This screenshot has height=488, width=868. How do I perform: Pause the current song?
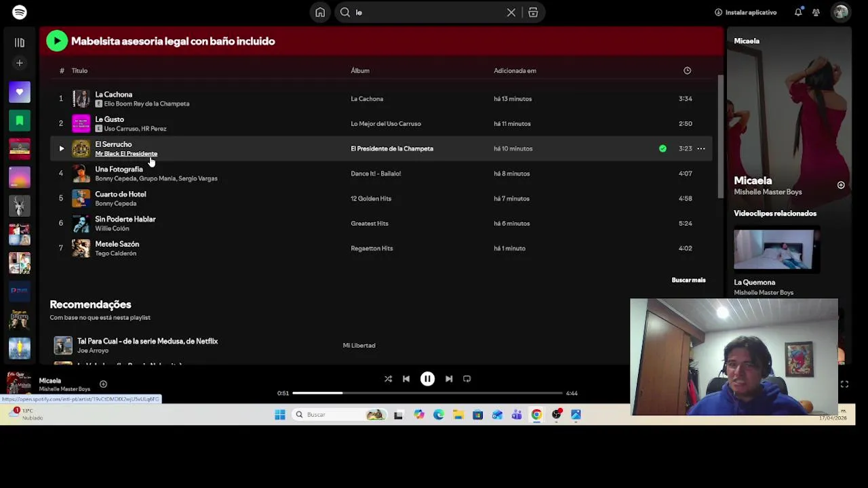tap(427, 379)
